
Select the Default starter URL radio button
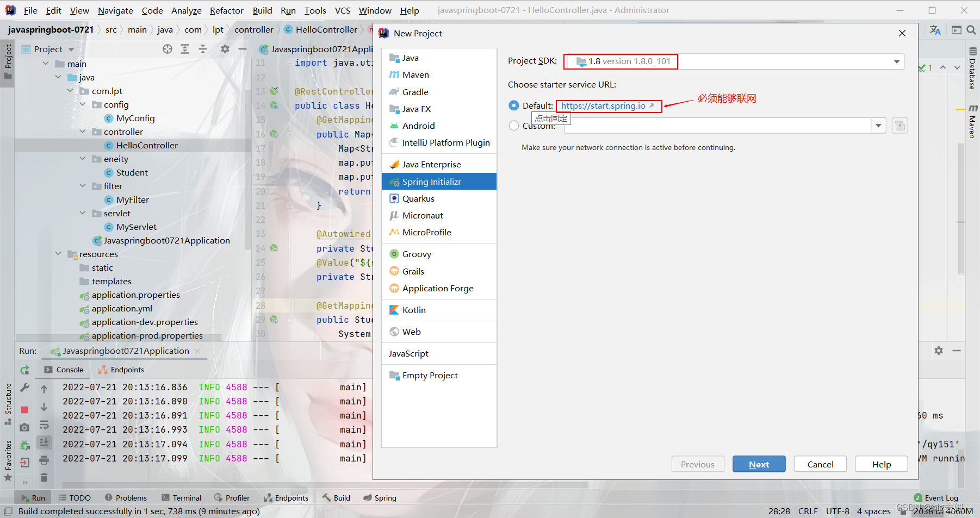(x=514, y=105)
